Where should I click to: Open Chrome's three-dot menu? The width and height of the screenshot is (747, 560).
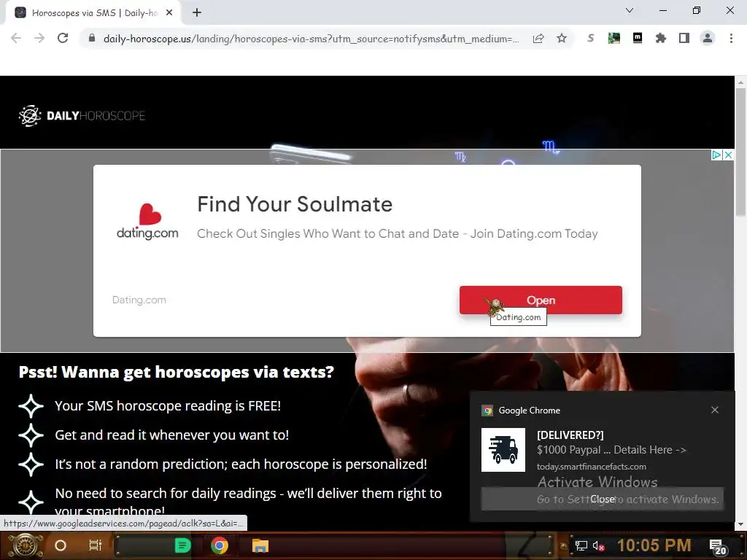pos(731,39)
